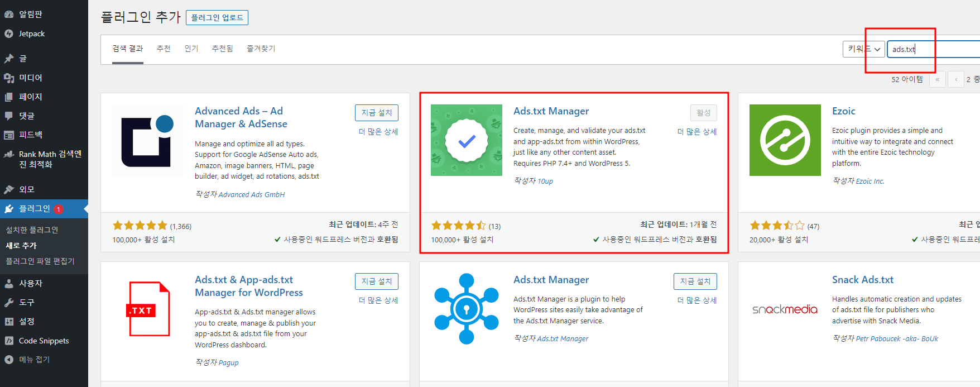The height and width of the screenshot is (387, 980).
Task: Select the 즐겨찾기 favorites tab
Action: coord(261,49)
